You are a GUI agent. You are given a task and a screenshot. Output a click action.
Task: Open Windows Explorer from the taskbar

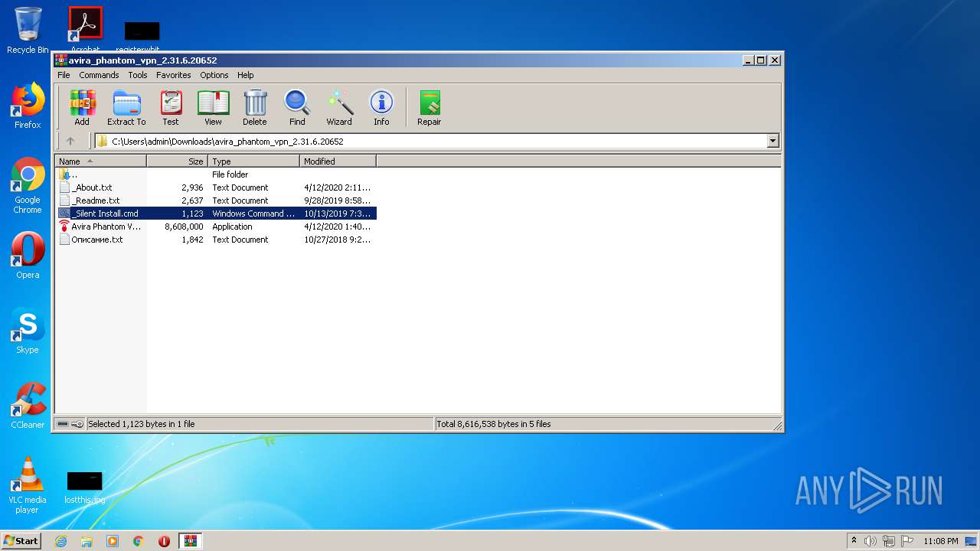tap(87, 541)
